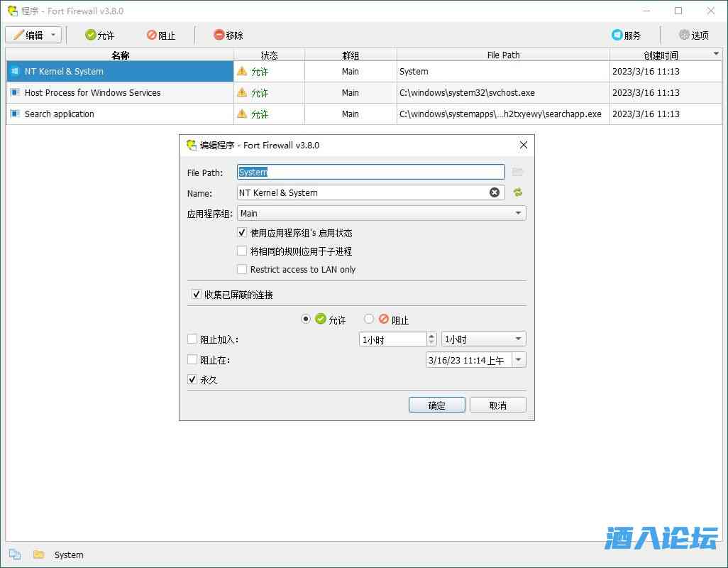Expand the 应用程序组 Main dropdown
Screen dimensions: 728x568
tap(519, 213)
